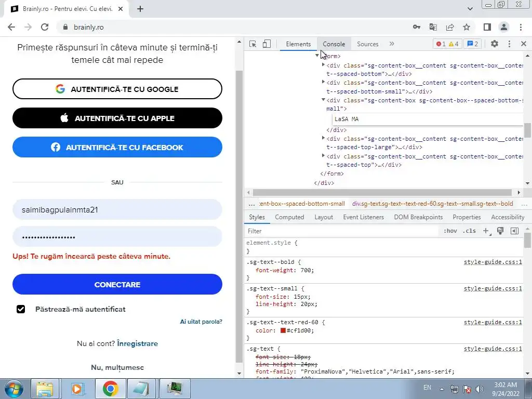The image size is (532, 399).
Task: Switch to the Console tab
Action: [x=334, y=44]
